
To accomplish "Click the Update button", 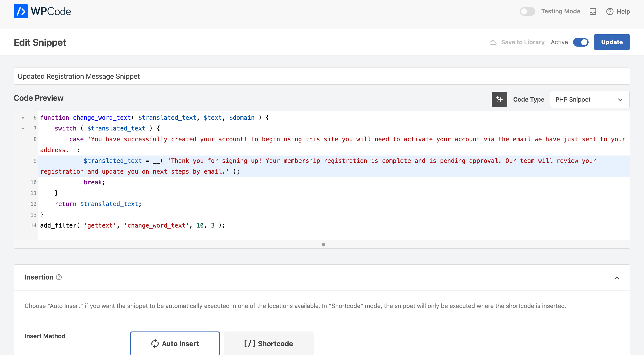I will click(611, 42).
